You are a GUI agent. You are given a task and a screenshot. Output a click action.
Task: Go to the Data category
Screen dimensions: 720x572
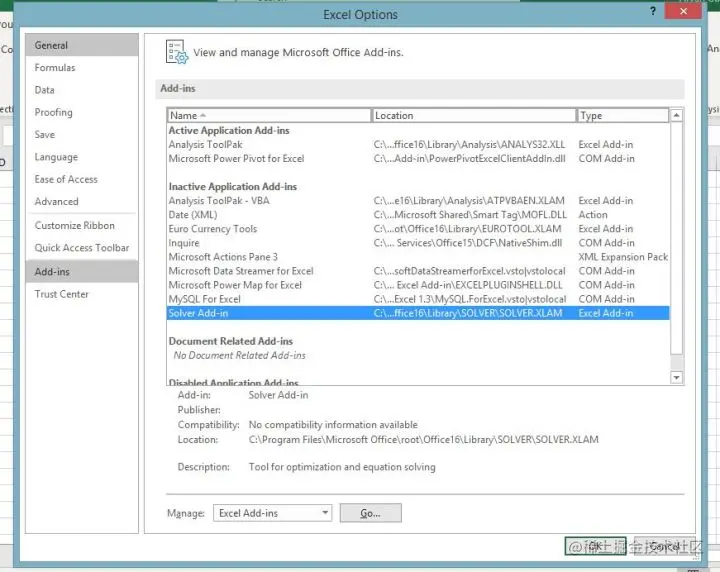(x=82, y=90)
